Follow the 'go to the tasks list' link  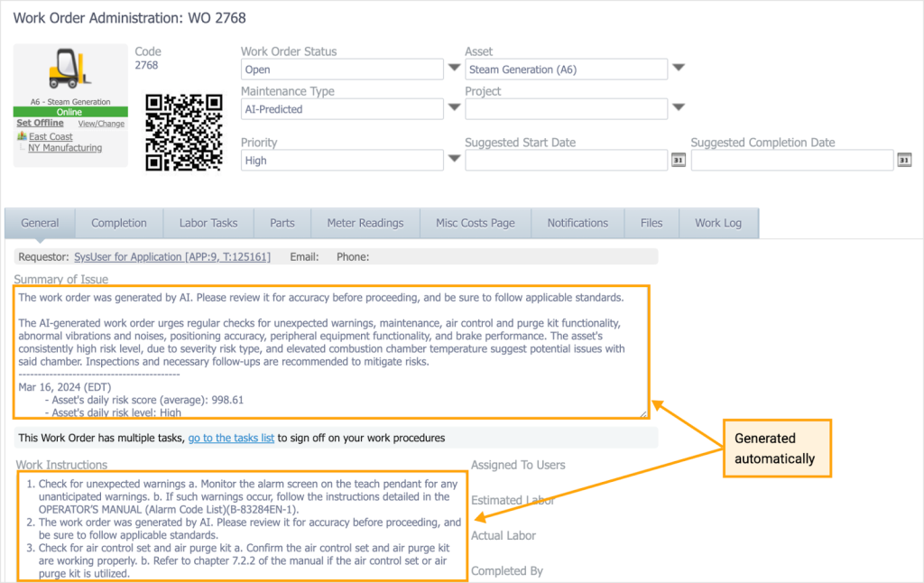pos(231,438)
